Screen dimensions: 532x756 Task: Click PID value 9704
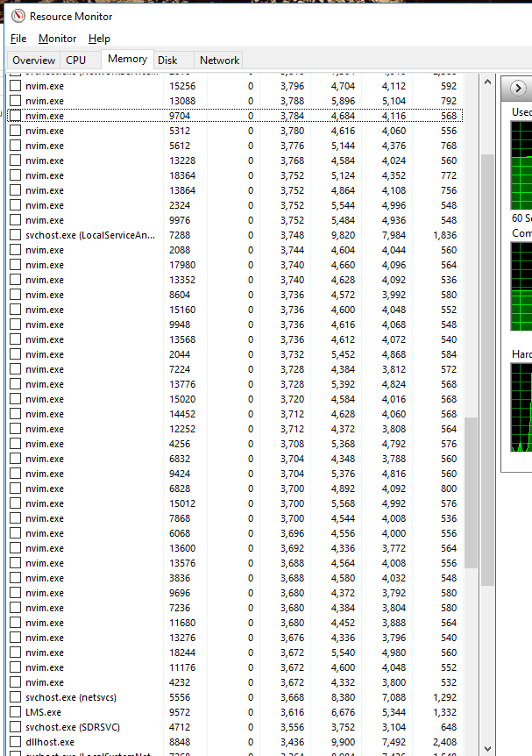(x=180, y=116)
